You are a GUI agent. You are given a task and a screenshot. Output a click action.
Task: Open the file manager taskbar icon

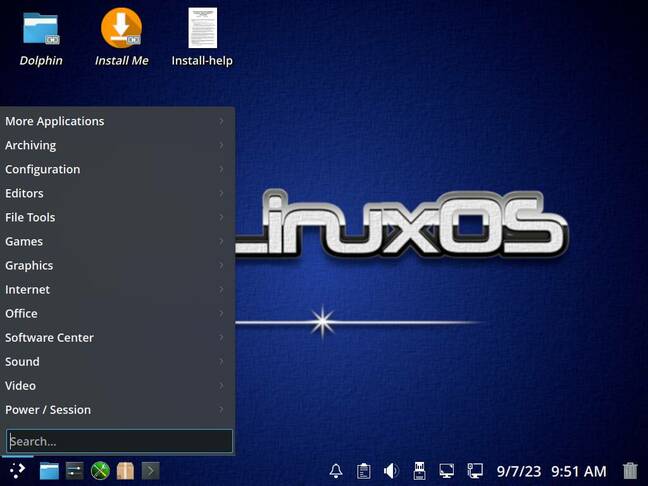[x=49, y=471]
